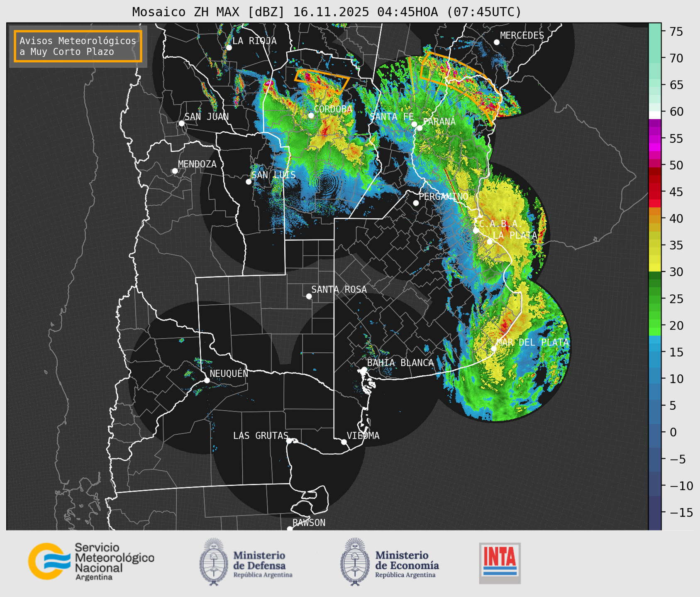Click the MERCEDES city marker dot
Image resolution: width=700 pixels, height=597 pixels.
497,42
